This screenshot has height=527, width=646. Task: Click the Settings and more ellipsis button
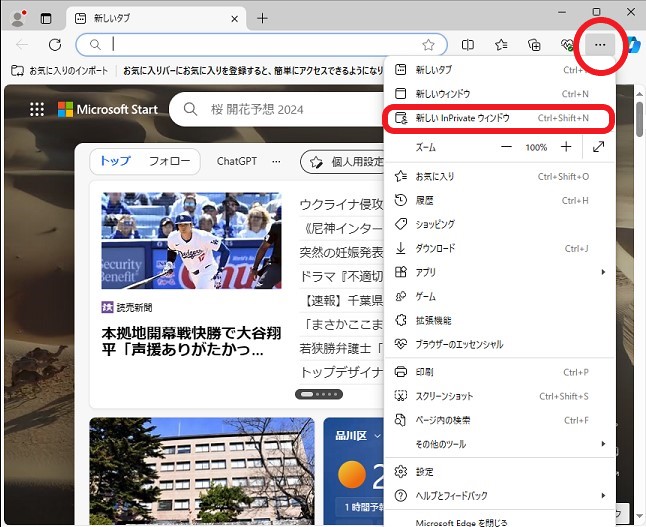600,45
